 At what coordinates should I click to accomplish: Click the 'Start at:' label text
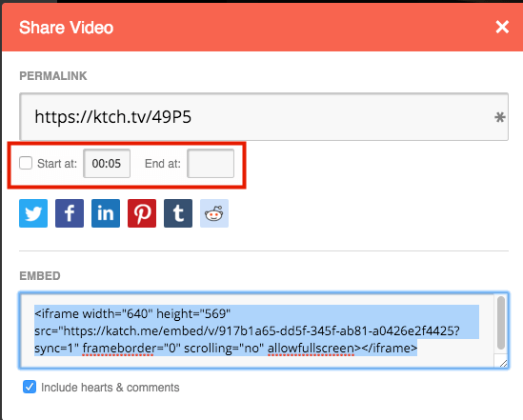[x=57, y=164]
